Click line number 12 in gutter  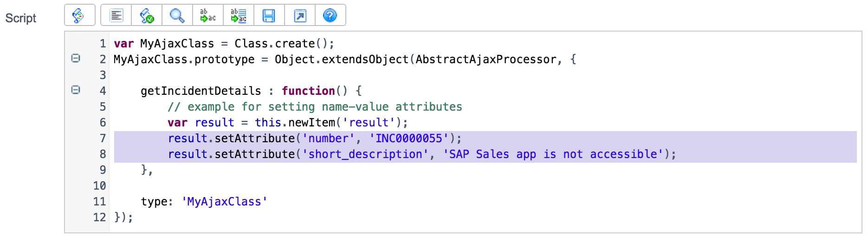pyautogui.click(x=99, y=218)
